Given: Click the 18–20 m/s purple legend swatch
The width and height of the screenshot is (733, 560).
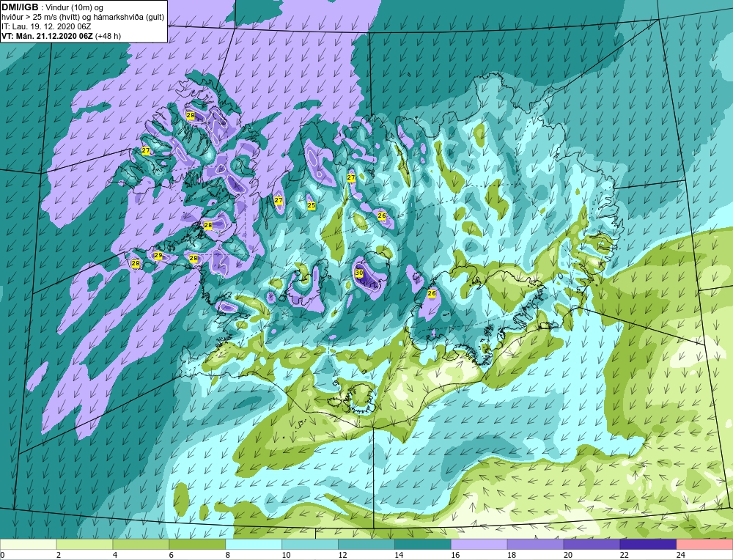Looking at the screenshot, I should click(535, 545).
